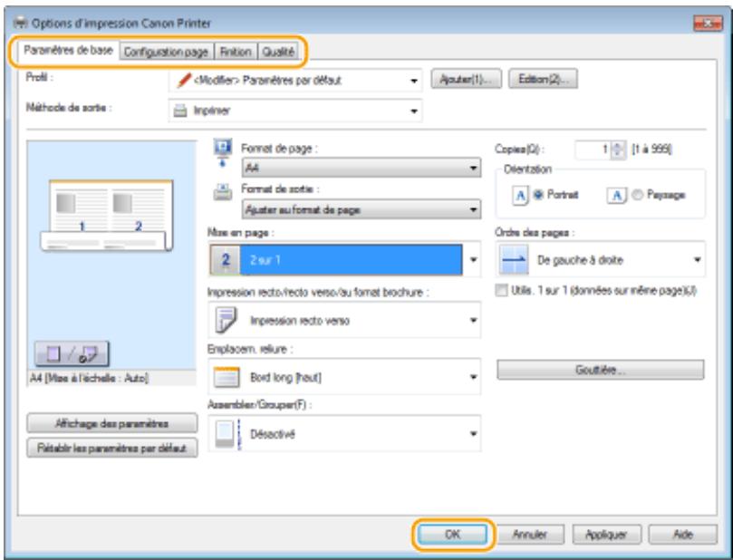Click the Format de page icon
This screenshot has height=560, width=733.
tap(222, 152)
